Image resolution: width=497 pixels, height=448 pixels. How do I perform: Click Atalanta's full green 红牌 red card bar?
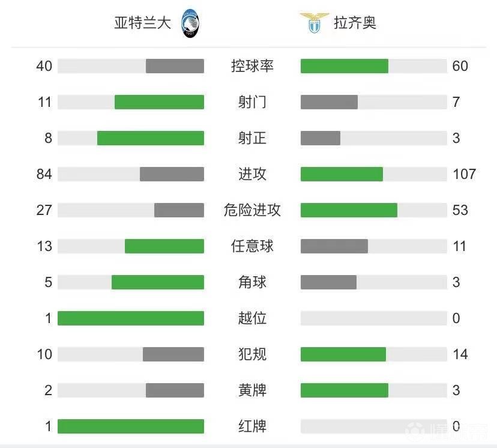(131, 426)
